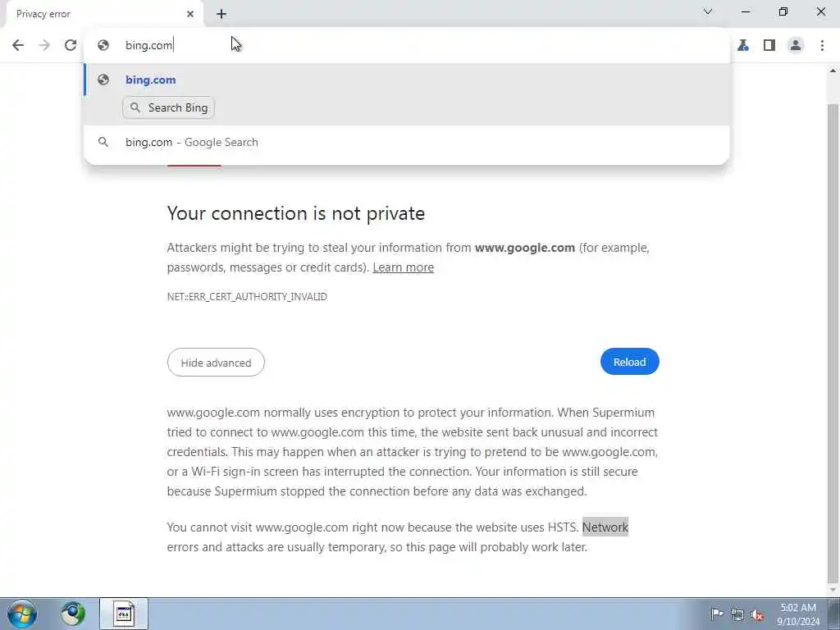Close the Privacy error tab

point(190,14)
